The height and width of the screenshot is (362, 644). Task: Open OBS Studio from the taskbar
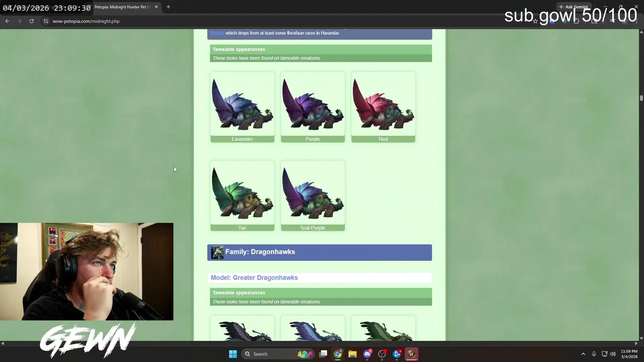point(382,354)
